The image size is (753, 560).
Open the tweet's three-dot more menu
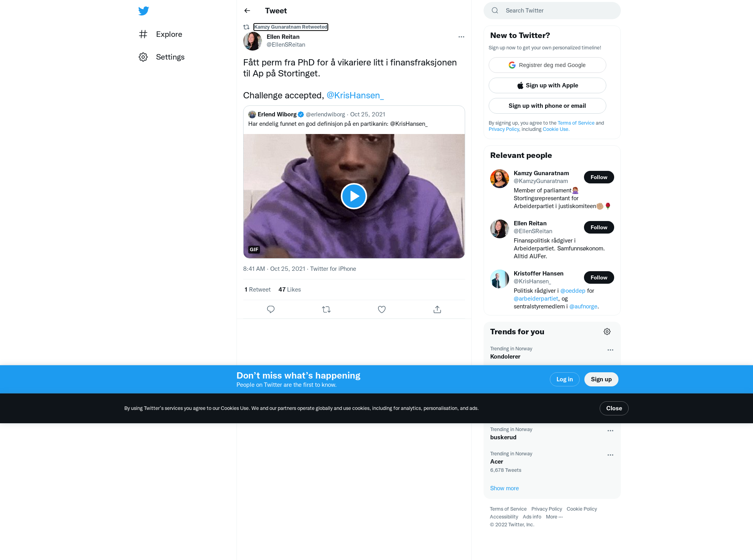coord(461,37)
